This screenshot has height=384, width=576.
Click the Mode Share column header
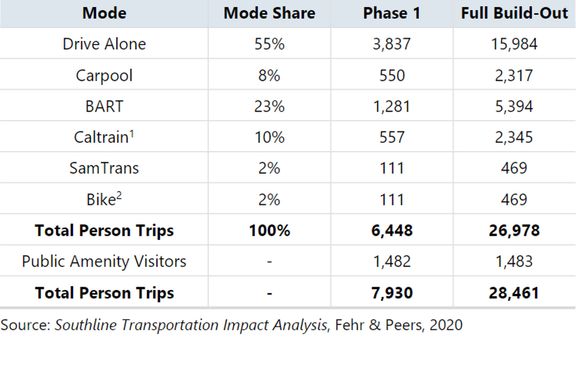[269, 13]
